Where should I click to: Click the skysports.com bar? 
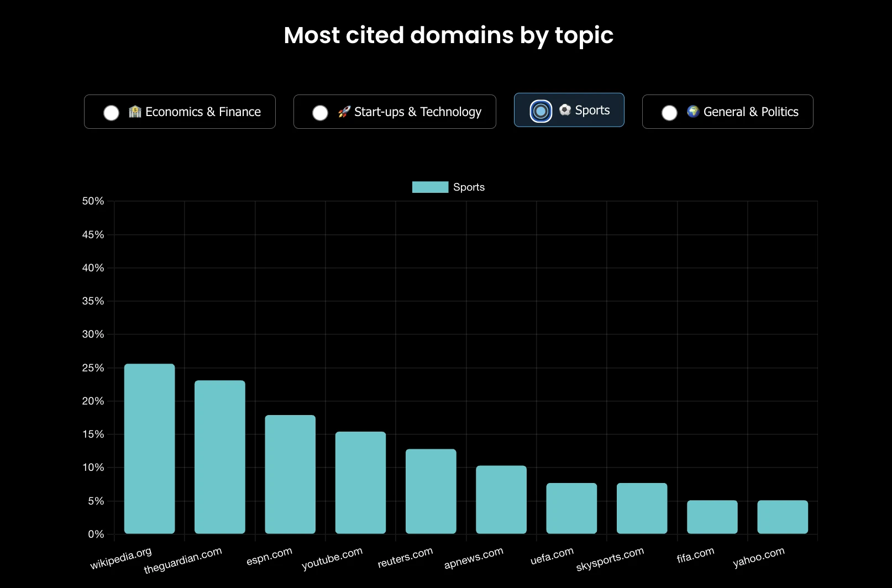[642, 508]
